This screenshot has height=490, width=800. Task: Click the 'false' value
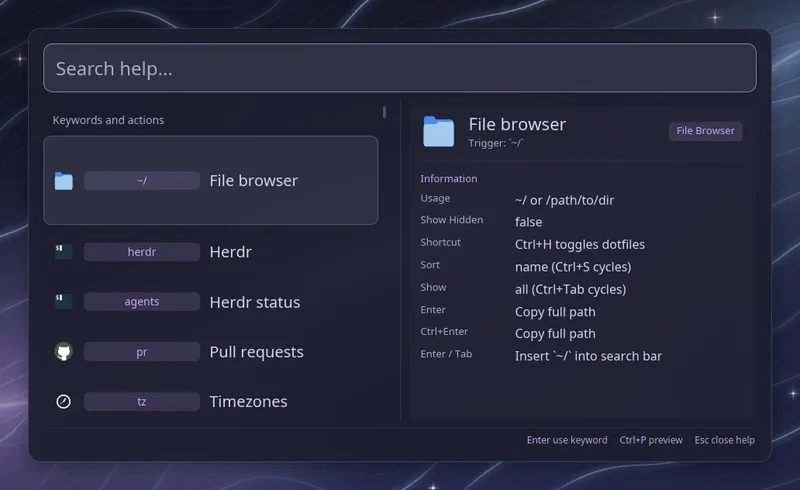(x=529, y=222)
